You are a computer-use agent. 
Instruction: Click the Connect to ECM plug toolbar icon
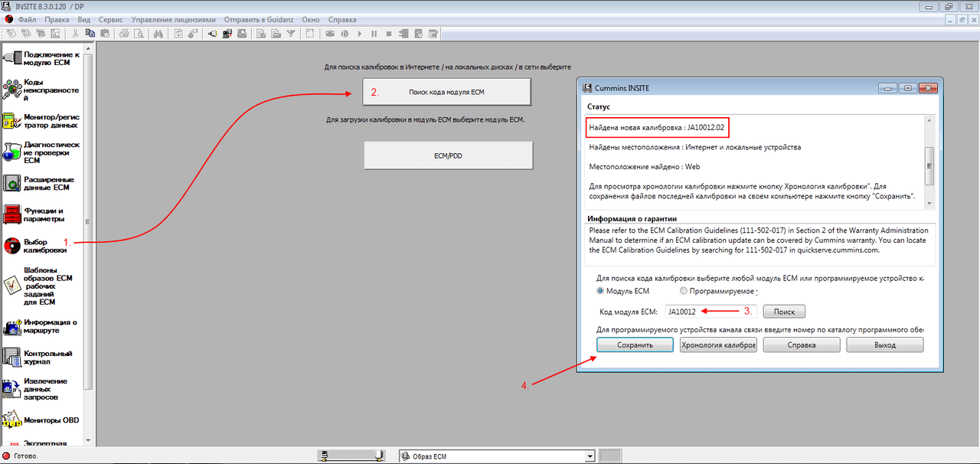[x=212, y=34]
